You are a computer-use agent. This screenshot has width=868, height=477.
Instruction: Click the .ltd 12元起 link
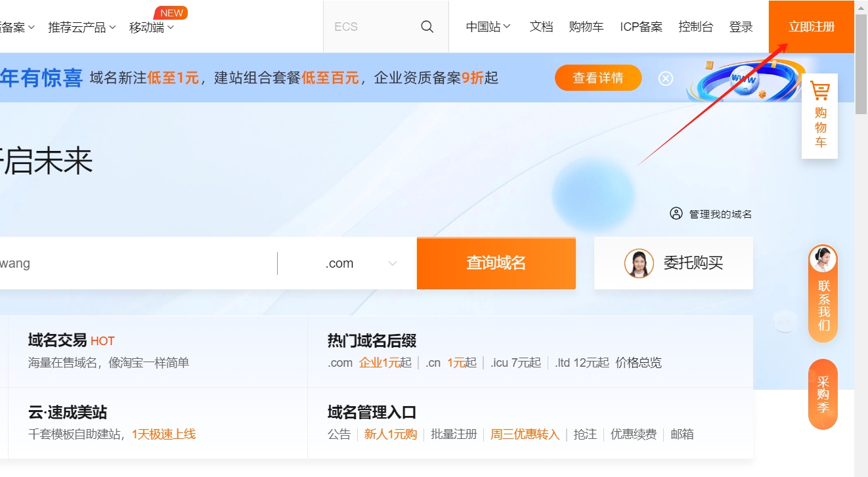pyautogui.click(x=582, y=362)
